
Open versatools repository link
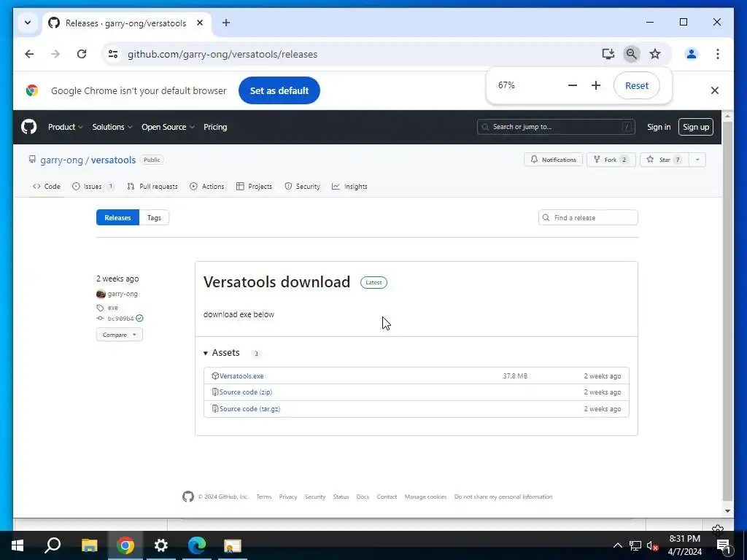pos(113,160)
